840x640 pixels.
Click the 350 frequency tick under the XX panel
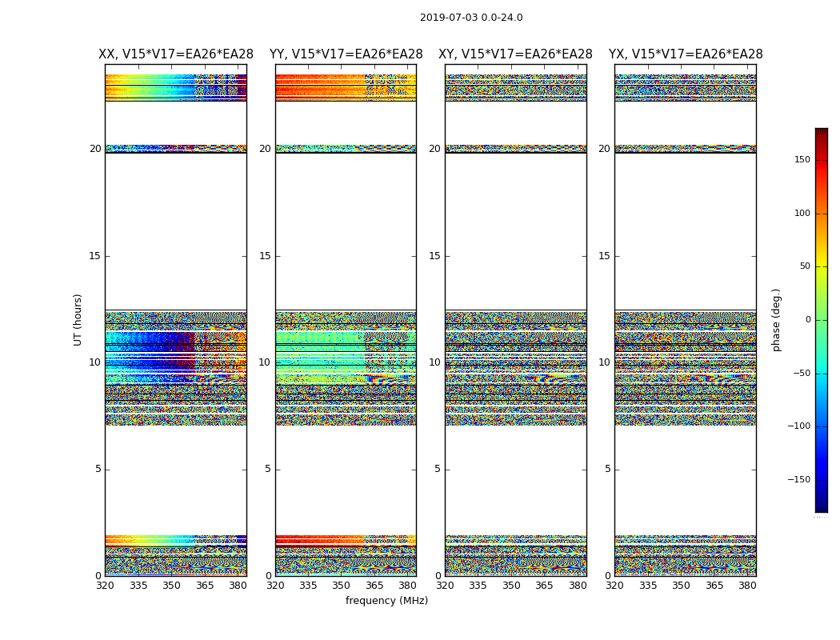171,586
